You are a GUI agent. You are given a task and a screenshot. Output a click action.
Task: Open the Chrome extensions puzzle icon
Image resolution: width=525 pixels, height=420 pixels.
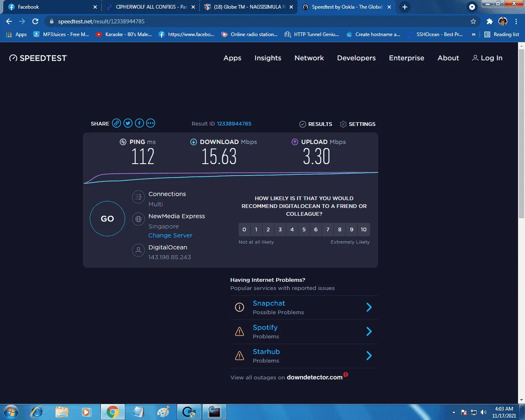click(489, 21)
